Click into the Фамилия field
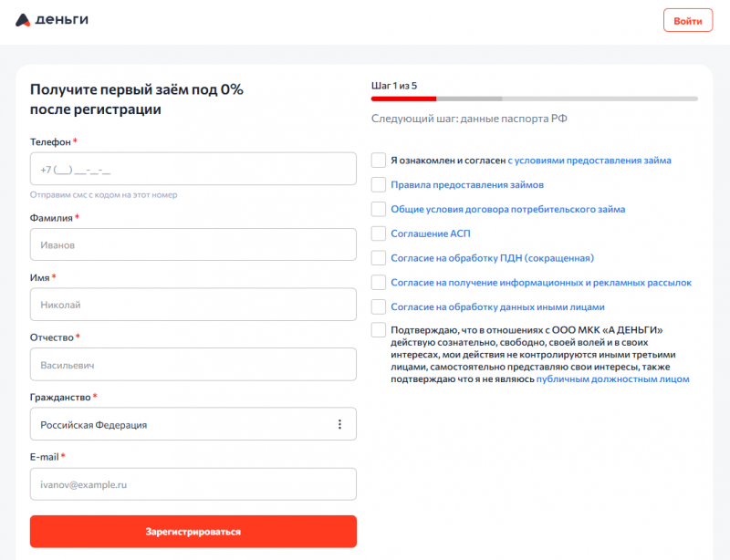Screen dimensions: 730x560 tap(193, 244)
